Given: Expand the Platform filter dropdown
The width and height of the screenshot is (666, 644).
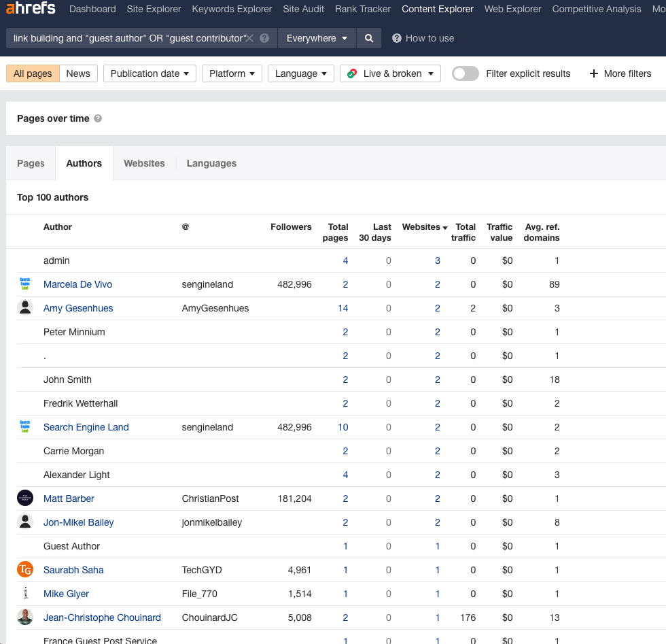Looking at the screenshot, I should click(232, 73).
